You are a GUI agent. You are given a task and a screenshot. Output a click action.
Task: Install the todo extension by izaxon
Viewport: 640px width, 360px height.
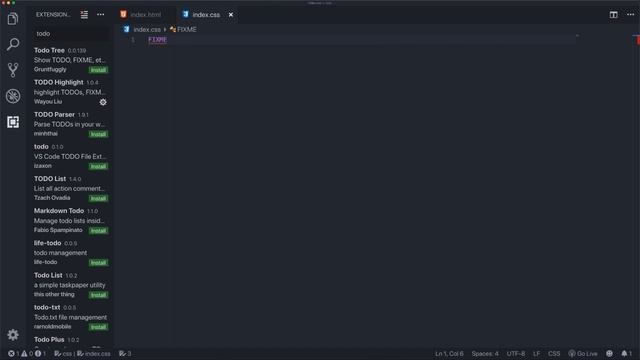tap(98, 166)
